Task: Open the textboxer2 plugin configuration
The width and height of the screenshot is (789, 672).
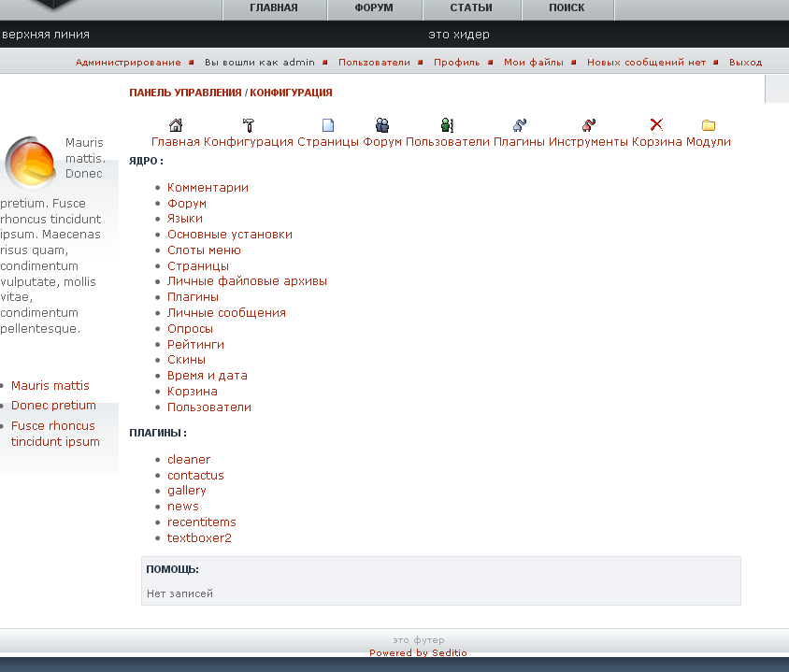Action: 199,538
